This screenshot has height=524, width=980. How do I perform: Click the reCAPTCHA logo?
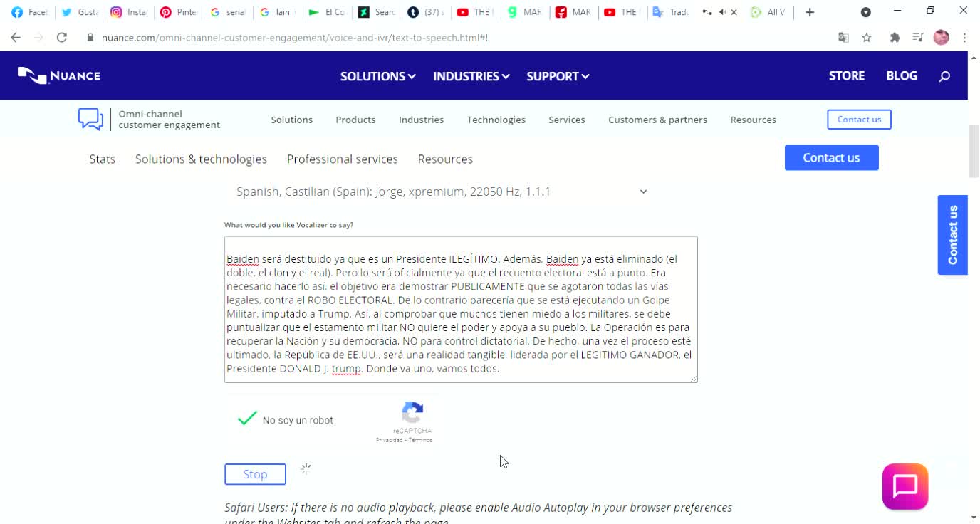point(412,412)
